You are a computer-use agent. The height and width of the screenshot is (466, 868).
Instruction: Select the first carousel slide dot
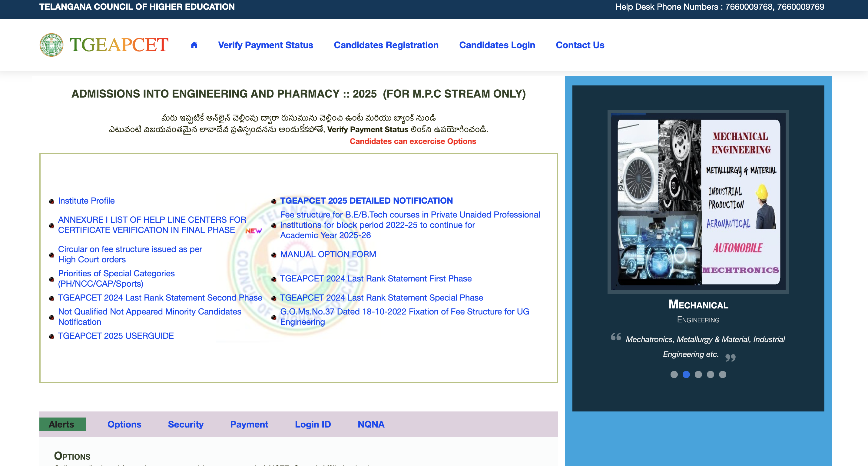674,374
